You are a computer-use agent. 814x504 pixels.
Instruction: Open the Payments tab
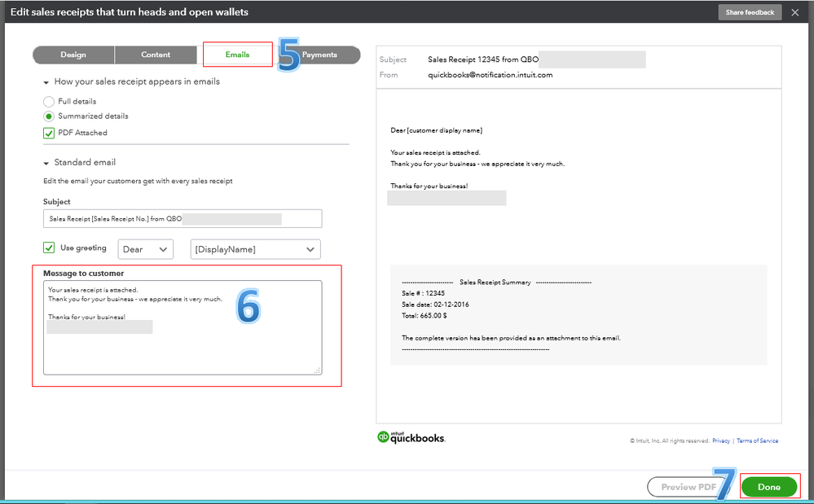tap(319, 55)
